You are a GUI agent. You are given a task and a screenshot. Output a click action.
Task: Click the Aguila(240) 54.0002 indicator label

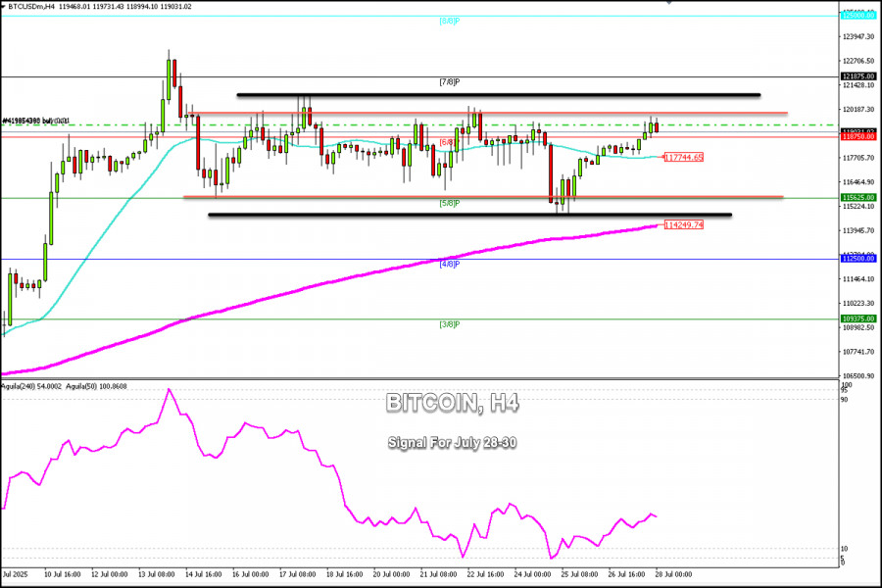coord(31,386)
